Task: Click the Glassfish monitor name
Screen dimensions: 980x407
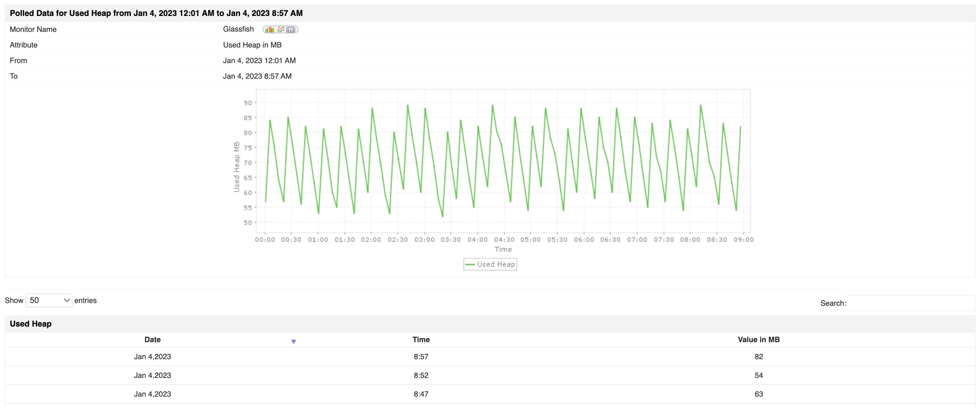Action: pyautogui.click(x=238, y=29)
